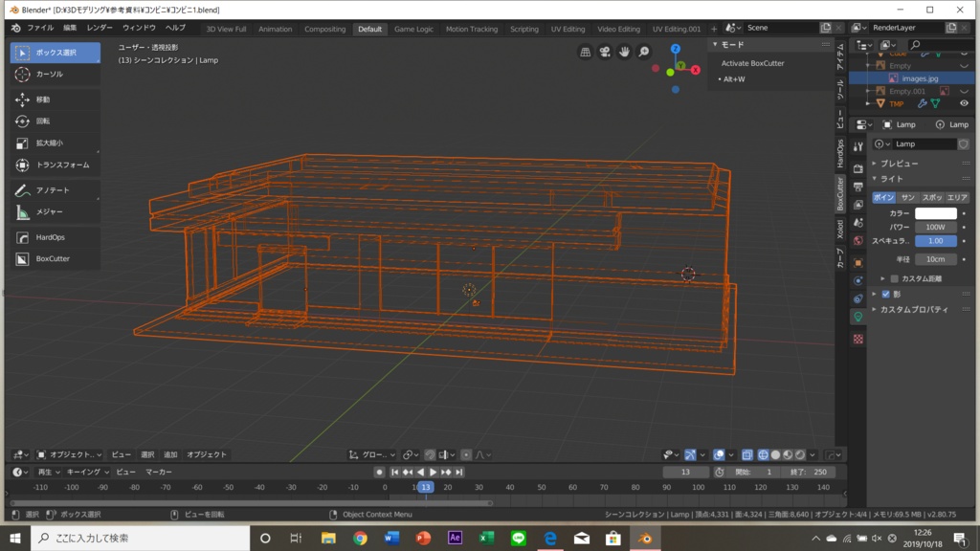980x551 pixels.
Task: Choose the Sun (サン) light type
Action: pos(908,197)
